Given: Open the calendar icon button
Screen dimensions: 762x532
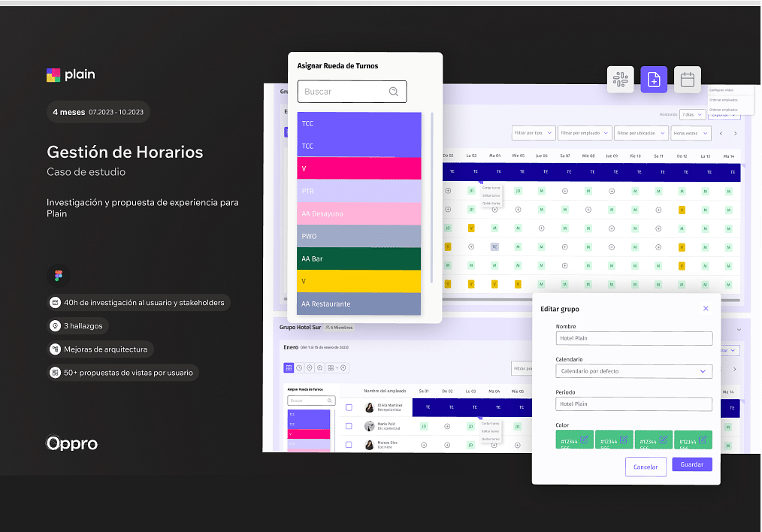Looking at the screenshot, I should point(687,80).
